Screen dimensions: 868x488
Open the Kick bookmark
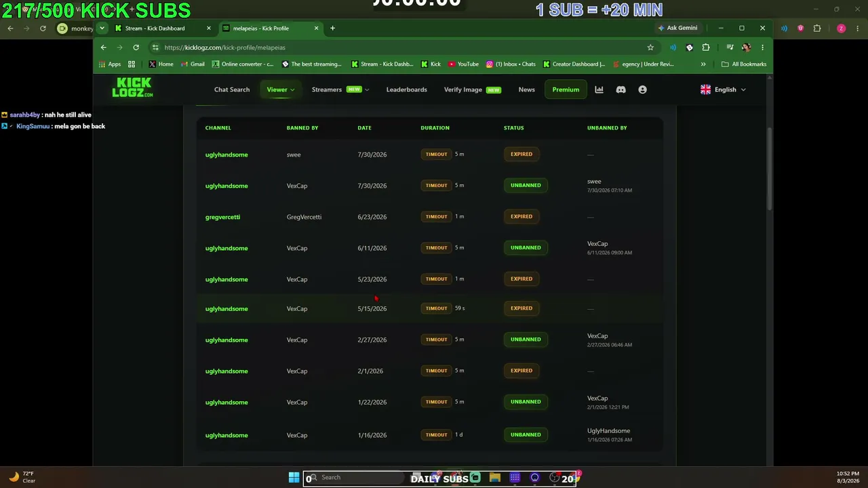[431, 64]
